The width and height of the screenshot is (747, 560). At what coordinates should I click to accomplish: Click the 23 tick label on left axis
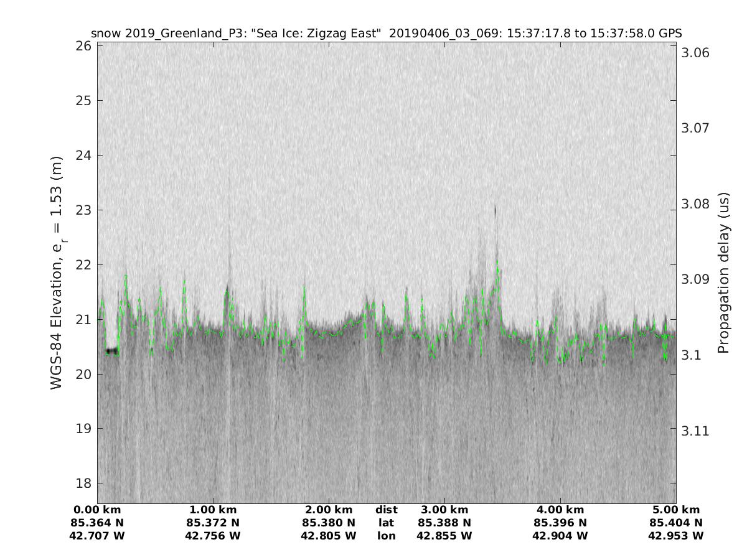pyautogui.click(x=84, y=210)
